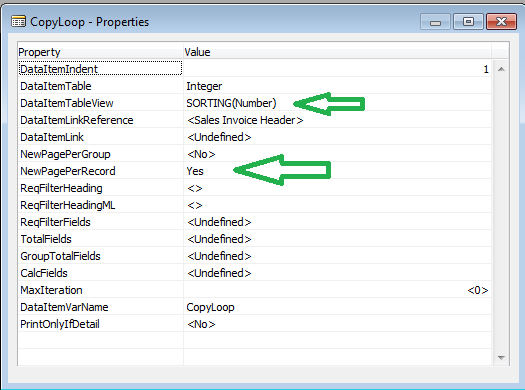Select the DataItemTable property name
The image size is (525, 390).
pos(56,86)
